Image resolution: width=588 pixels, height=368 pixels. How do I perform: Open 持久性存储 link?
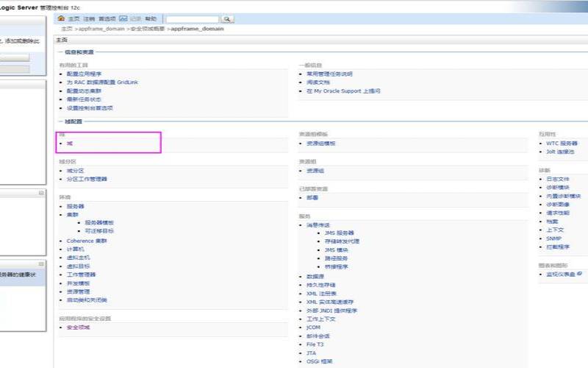click(321, 285)
